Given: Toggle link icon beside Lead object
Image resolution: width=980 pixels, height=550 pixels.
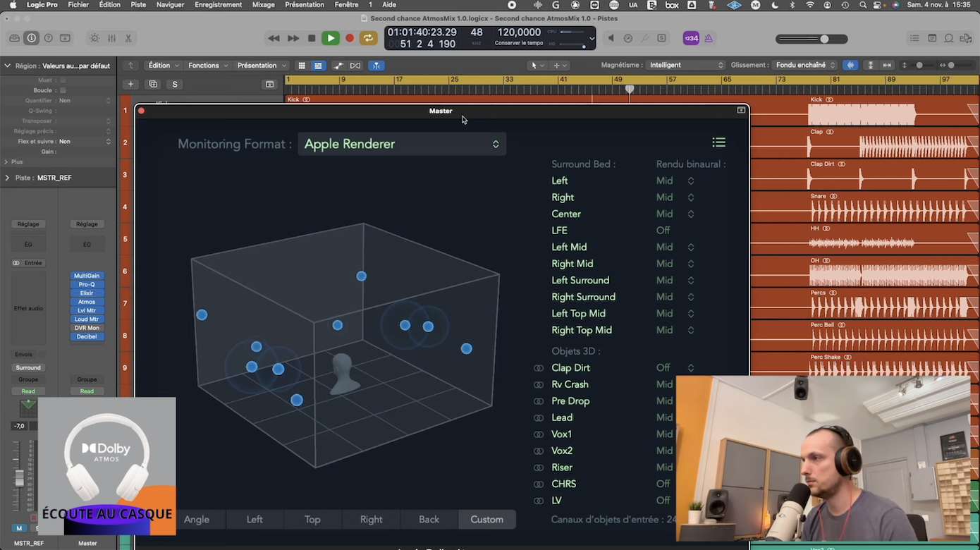Looking at the screenshot, I should [x=539, y=418].
